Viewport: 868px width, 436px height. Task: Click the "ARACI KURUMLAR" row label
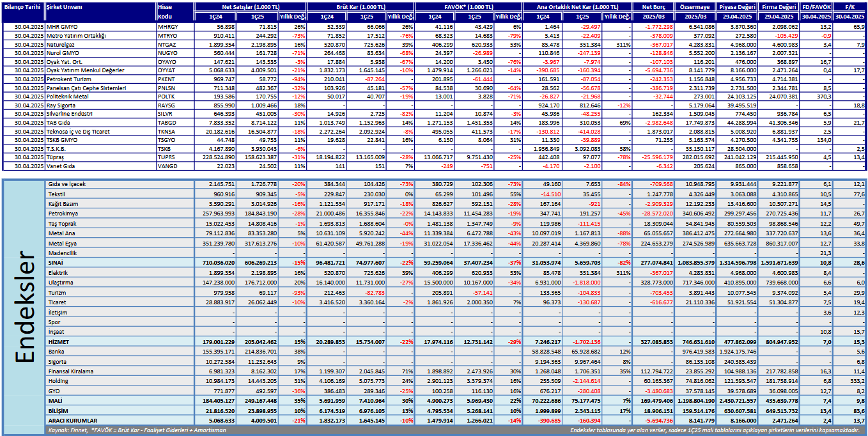pyautogui.click(x=72, y=420)
